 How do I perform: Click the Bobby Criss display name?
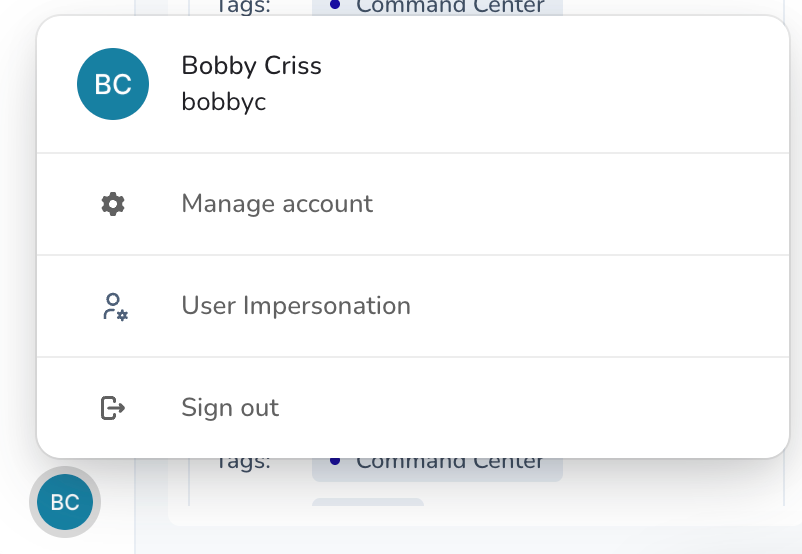pyautogui.click(x=251, y=65)
